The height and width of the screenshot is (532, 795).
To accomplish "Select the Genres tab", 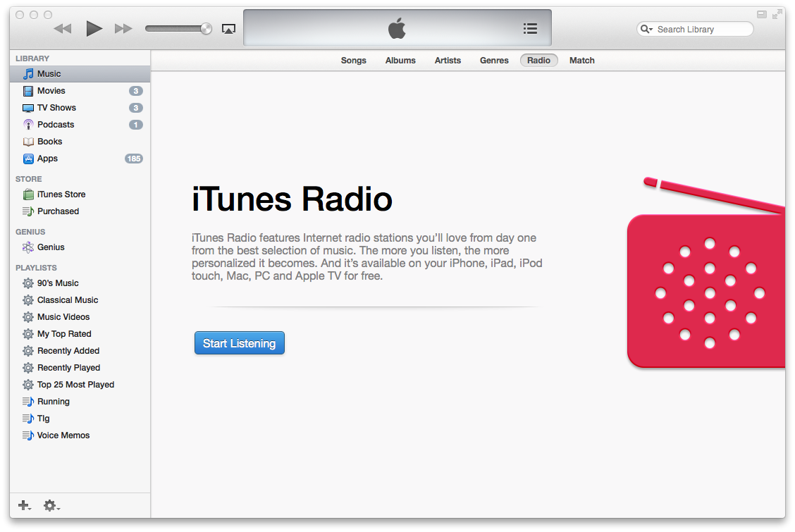I will coord(493,60).
